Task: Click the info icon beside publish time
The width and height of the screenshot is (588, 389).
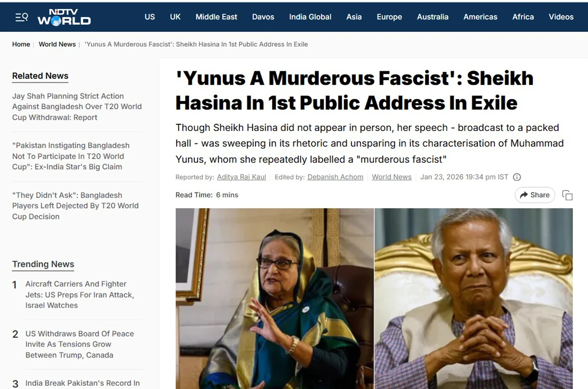Action: 517,177
